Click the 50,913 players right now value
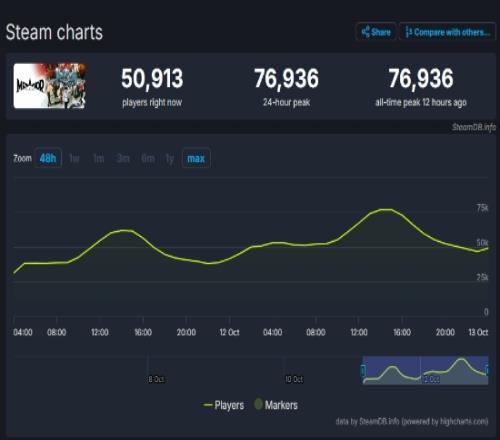The width and height of the screenshot is (500, 440). (x=152, y=79)
